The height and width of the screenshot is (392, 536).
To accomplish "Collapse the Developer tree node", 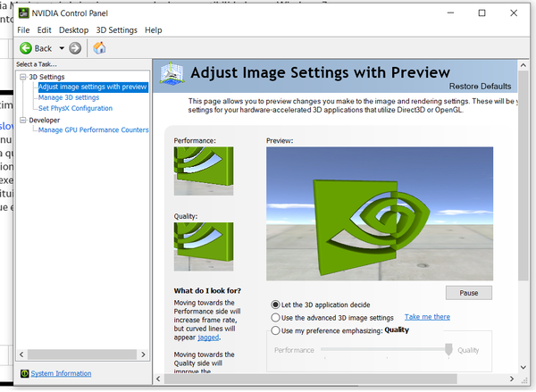I will 23,120.
